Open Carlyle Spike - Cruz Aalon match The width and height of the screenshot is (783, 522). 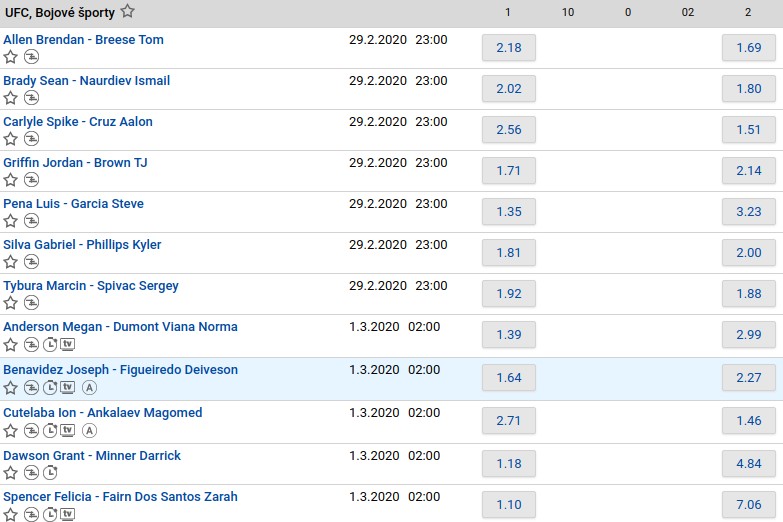click(x=78, y=121)
